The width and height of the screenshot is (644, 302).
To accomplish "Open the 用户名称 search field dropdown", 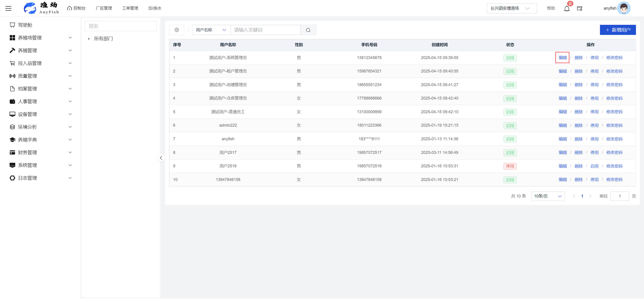I will click(x=211, y=30).
